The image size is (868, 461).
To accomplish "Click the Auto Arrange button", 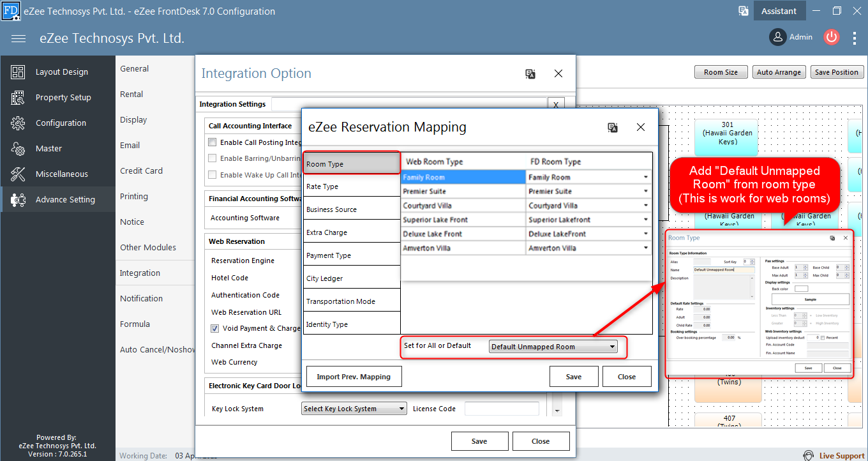I will point(779,72).
